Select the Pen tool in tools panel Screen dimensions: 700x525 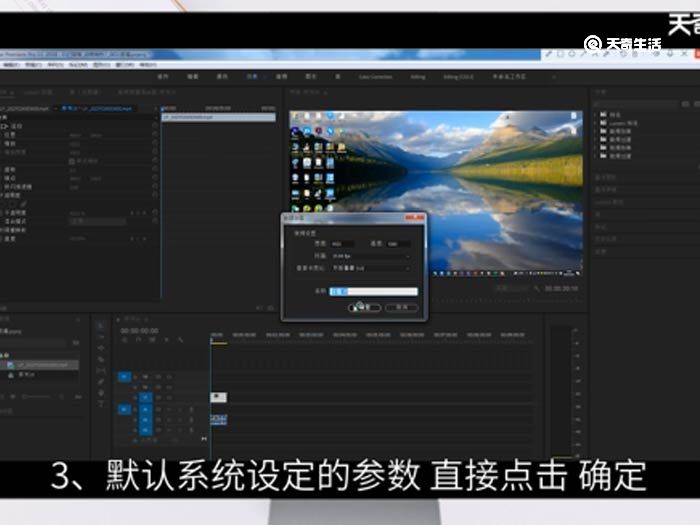tap(101, 382)
